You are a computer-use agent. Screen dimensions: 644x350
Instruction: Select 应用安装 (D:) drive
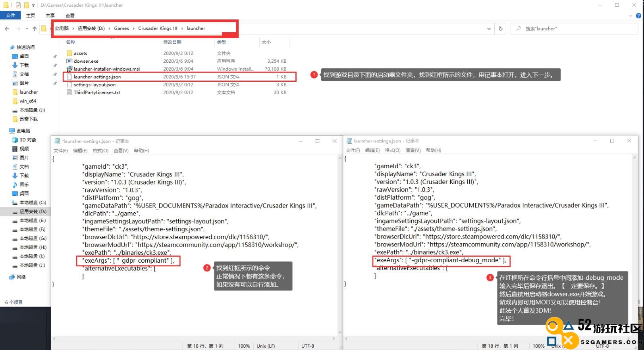coord(33,212)
